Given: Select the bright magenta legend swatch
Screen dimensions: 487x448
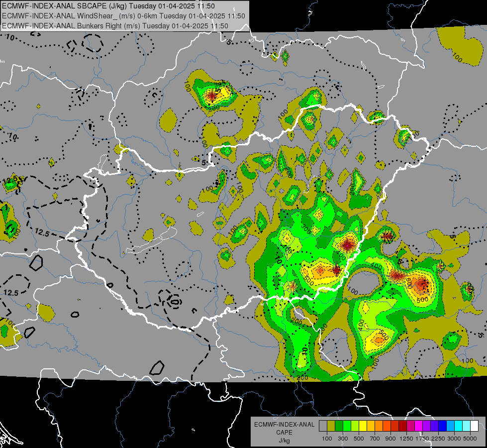Looking at the screenshot, I should click(418, 426).
